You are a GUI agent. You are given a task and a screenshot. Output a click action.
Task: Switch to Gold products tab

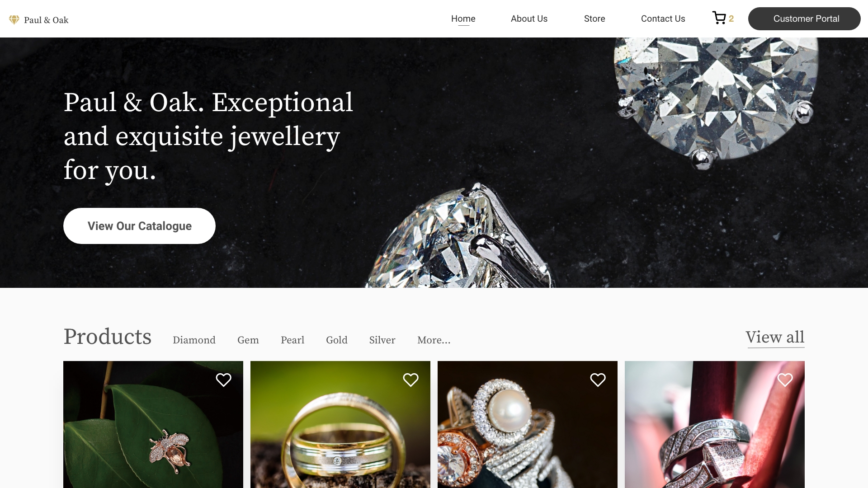(336, 340)
